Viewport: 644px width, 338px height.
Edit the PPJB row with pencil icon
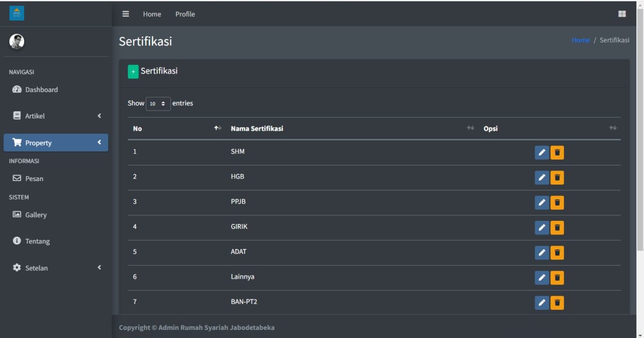coord(541,203)
